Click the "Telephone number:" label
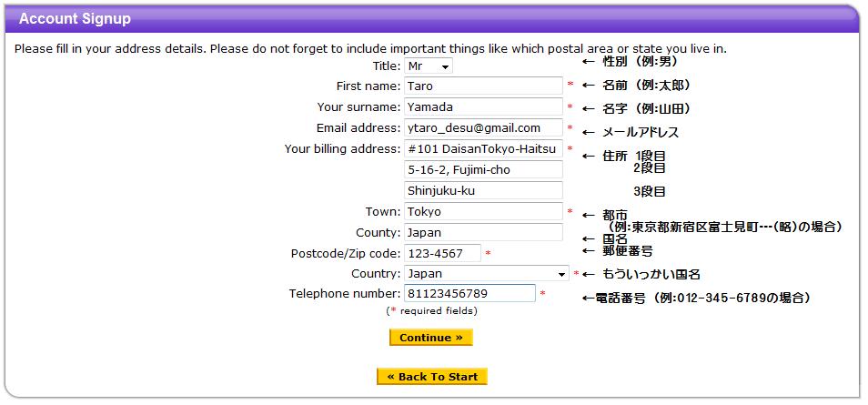868x405 pixels. (345, 294)
